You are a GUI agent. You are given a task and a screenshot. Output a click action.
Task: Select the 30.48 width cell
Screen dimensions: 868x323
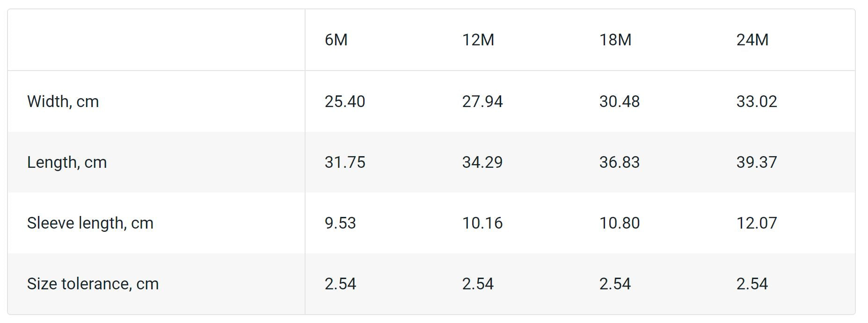coord(619,102)
